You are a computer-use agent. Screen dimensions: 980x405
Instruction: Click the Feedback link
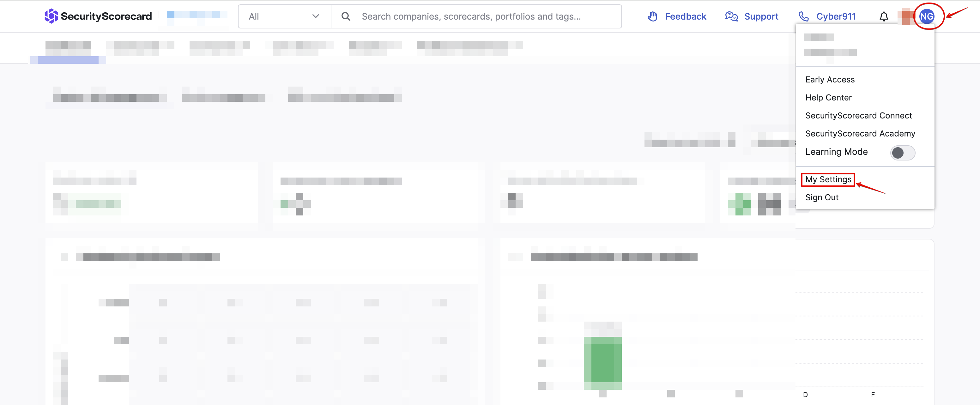(x=685, y=16)
